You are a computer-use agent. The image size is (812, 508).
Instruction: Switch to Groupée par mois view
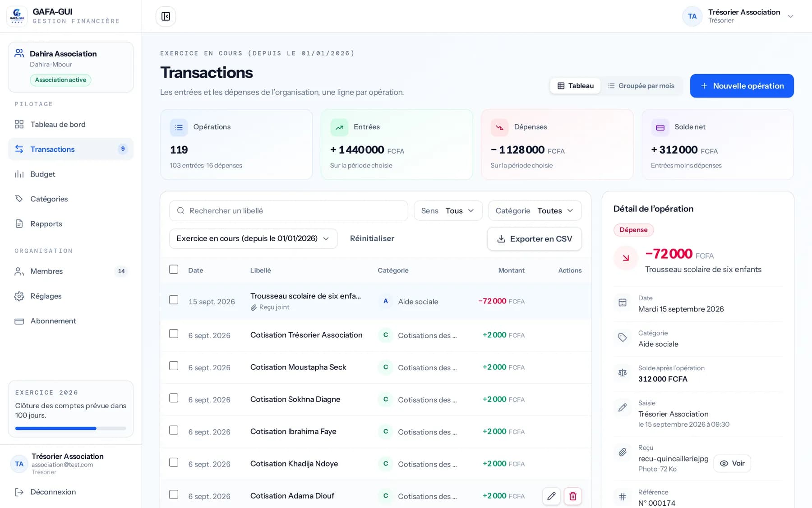pyautogui.click(x=641, y=86)
